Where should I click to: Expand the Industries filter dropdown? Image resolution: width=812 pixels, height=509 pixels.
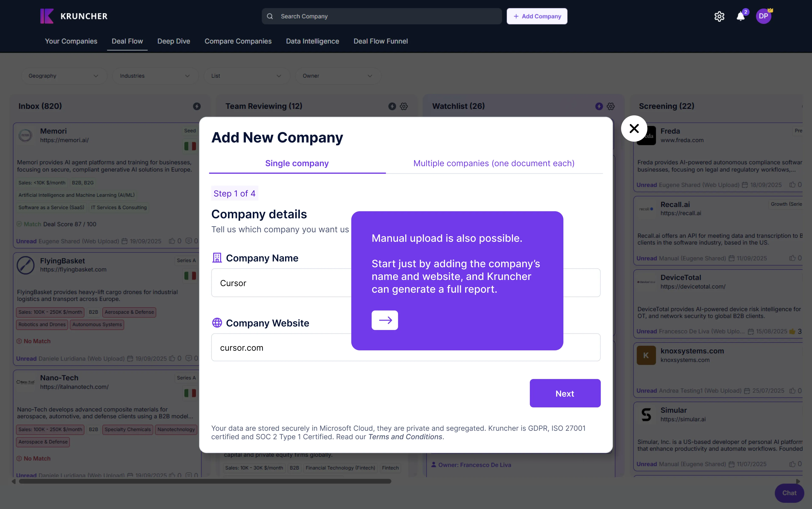coord(155,76)
